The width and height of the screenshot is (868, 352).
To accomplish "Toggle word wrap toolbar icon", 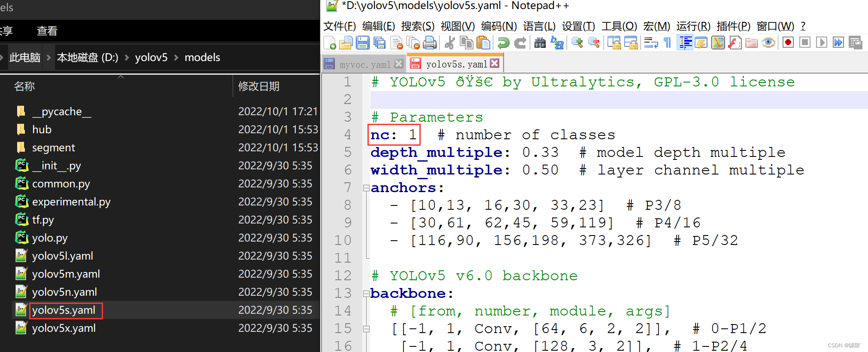I will [651, 43].
